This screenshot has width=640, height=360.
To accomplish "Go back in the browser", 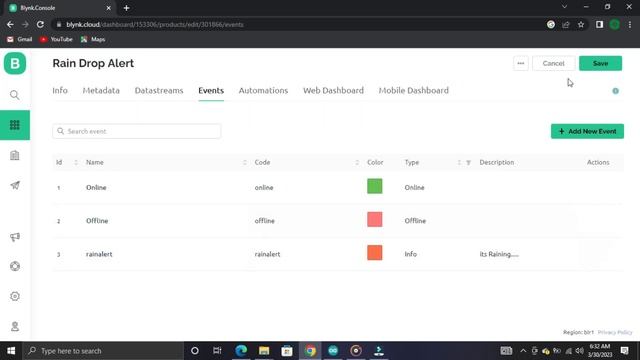I will [10, 24].
